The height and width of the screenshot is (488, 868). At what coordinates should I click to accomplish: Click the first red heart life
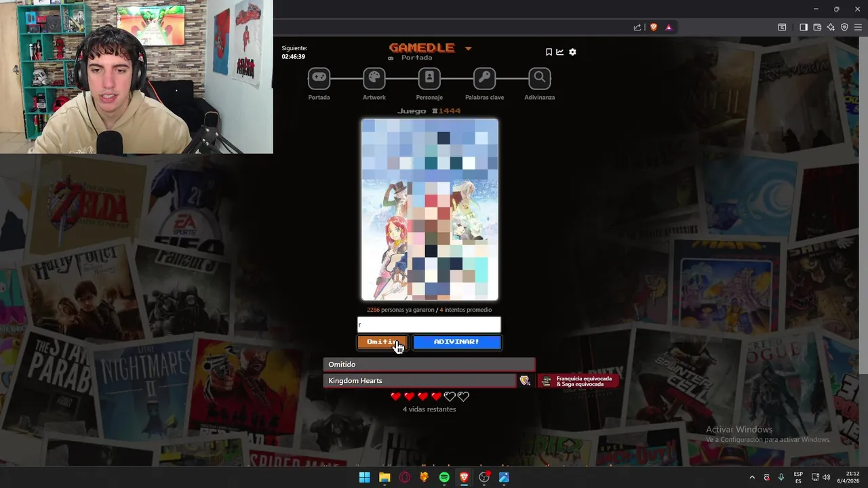pyautogui.click(x=396, y=396)
